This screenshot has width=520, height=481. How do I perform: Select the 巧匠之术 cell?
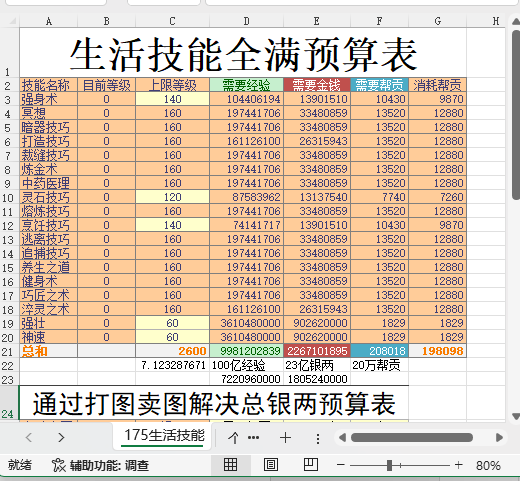point(49,295)
